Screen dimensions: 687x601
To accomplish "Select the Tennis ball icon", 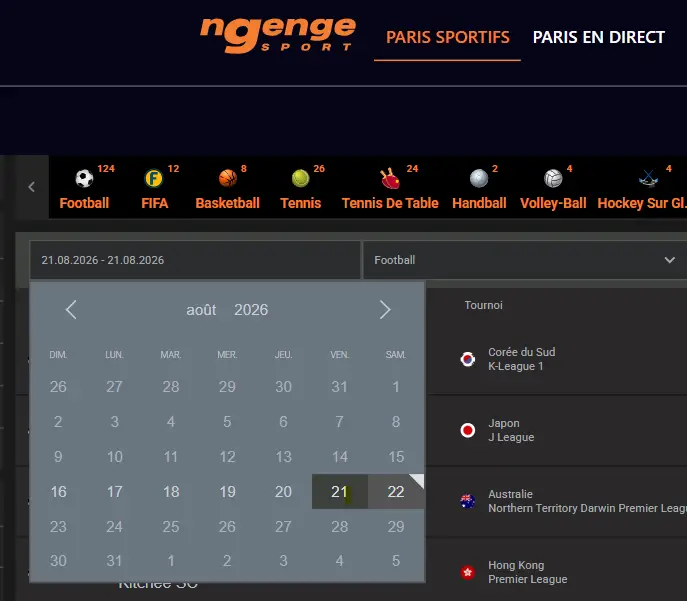I will pyautogui.click(x=301, y=178).
